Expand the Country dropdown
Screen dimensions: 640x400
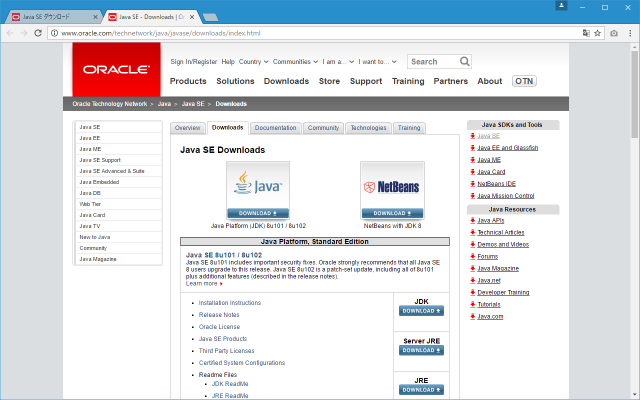(x=253, y=62)
